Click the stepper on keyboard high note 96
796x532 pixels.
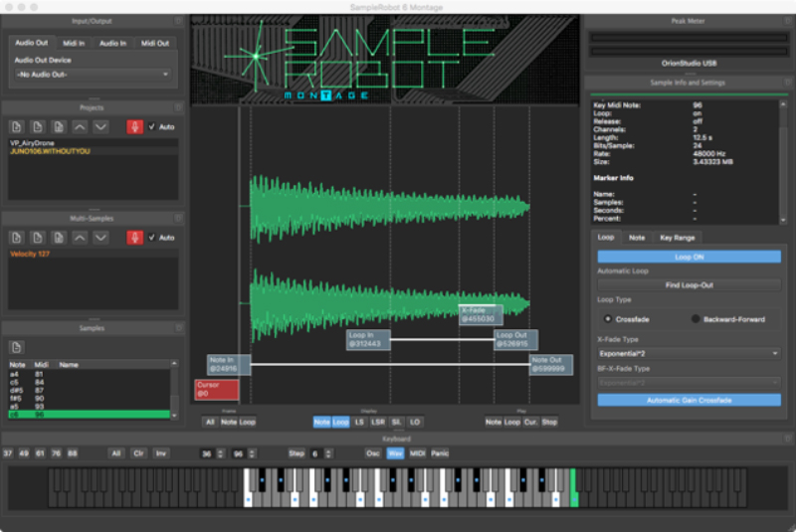[x=253, y=453]
